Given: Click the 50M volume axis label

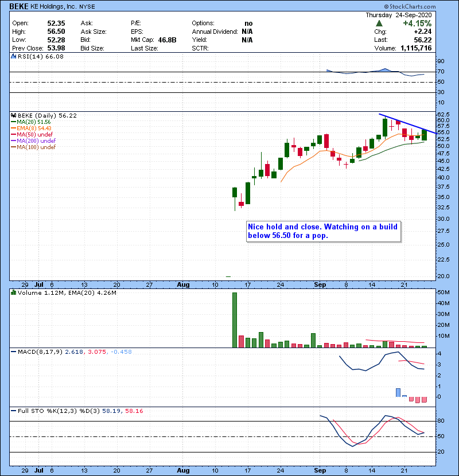Looking at the screenshot, I should pyautogui.click(x=443, y=292).
